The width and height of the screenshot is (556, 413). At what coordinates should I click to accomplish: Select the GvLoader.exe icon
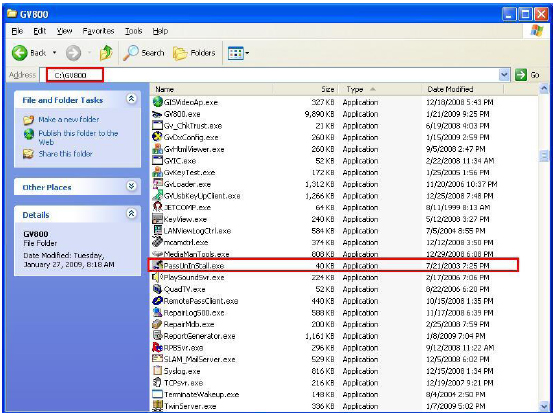[157, 184]
